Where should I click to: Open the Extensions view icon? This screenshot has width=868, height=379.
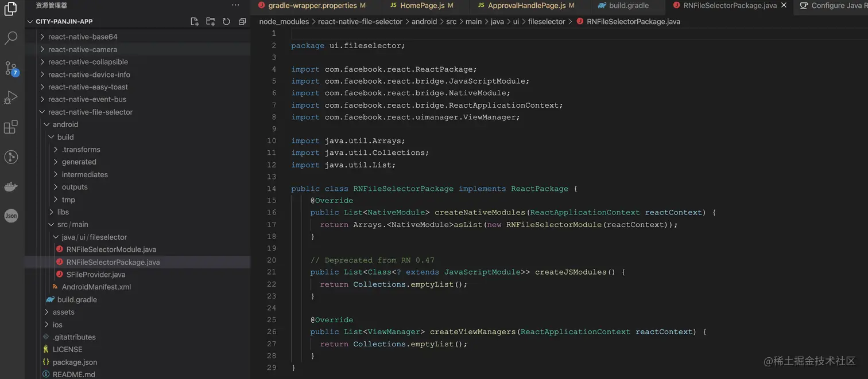click(x=11, y=127)
